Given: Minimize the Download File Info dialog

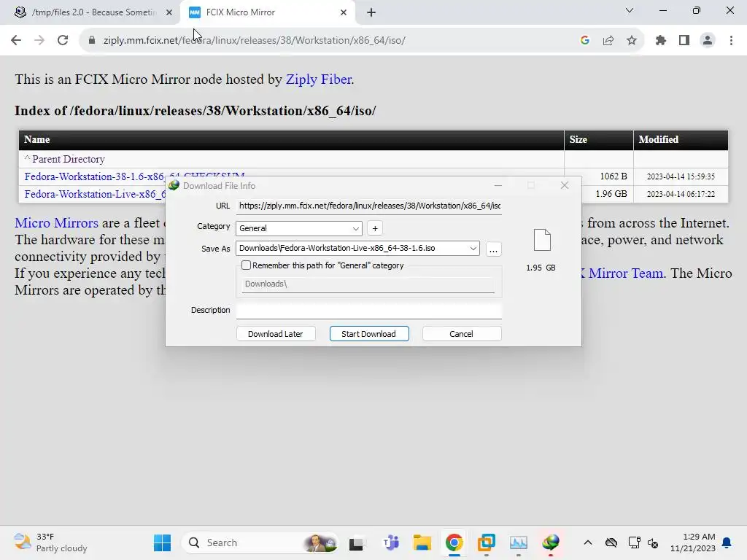Looking at the screenshot, I should pos(498,185).
